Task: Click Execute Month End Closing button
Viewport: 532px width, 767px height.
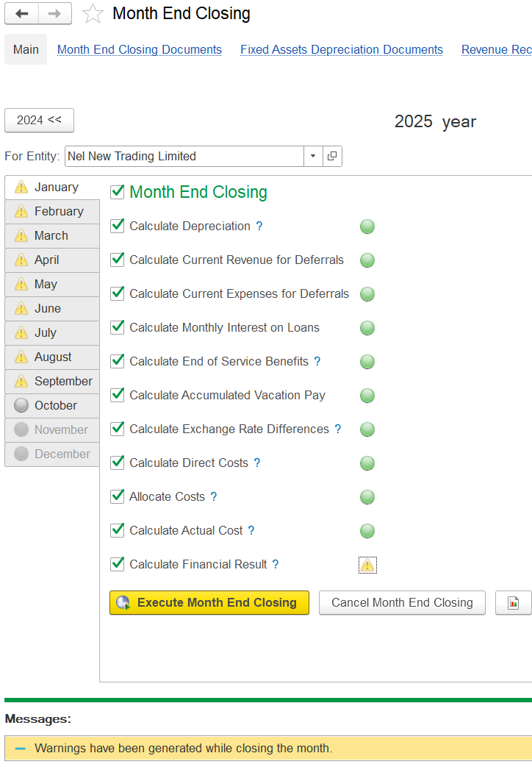Action: (209, 603)
